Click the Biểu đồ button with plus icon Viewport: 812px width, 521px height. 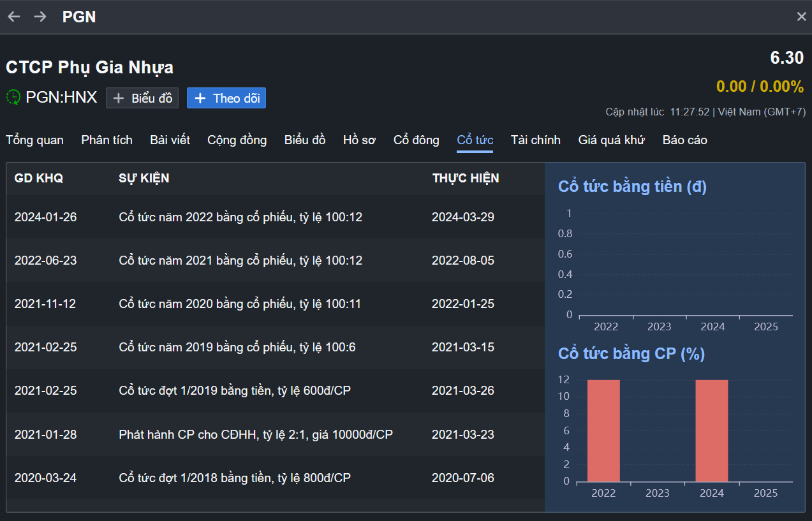tap(142, 98)
